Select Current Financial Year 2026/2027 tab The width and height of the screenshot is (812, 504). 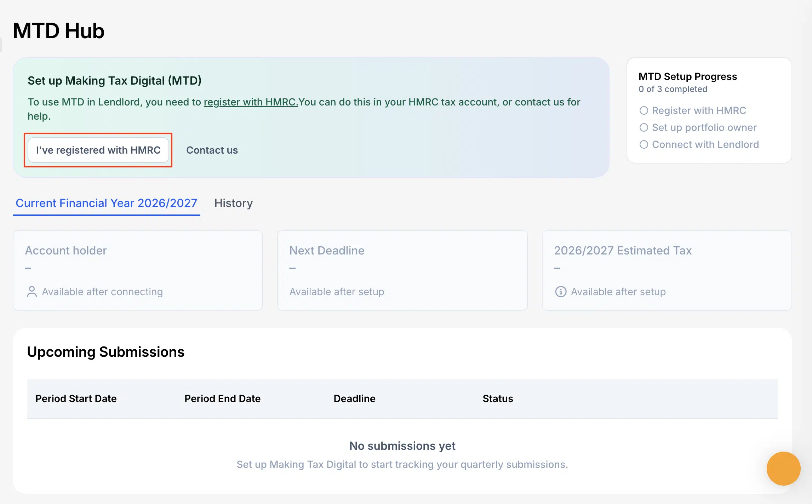click(x=107, y=203)
